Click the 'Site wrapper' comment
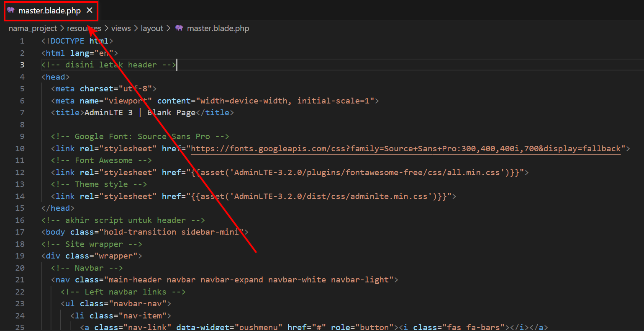This screenshot has width=644, height=331. click(x=92, y=244)
